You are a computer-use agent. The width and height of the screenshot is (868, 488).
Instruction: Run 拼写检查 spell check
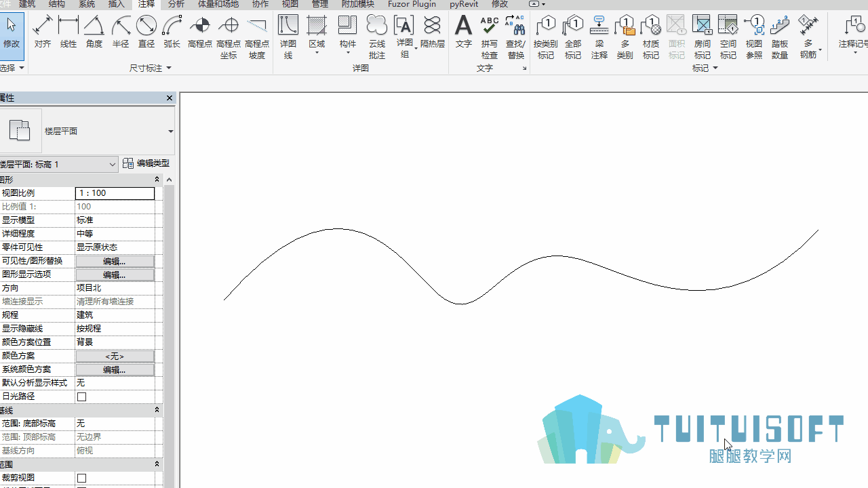pos(490,37)
